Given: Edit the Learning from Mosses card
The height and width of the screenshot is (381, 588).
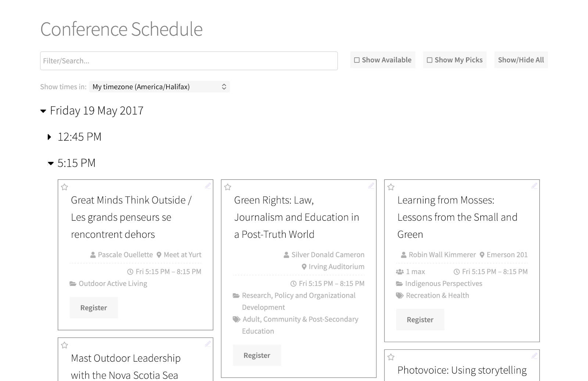Looking at the screenshot, I should (534, 186).
